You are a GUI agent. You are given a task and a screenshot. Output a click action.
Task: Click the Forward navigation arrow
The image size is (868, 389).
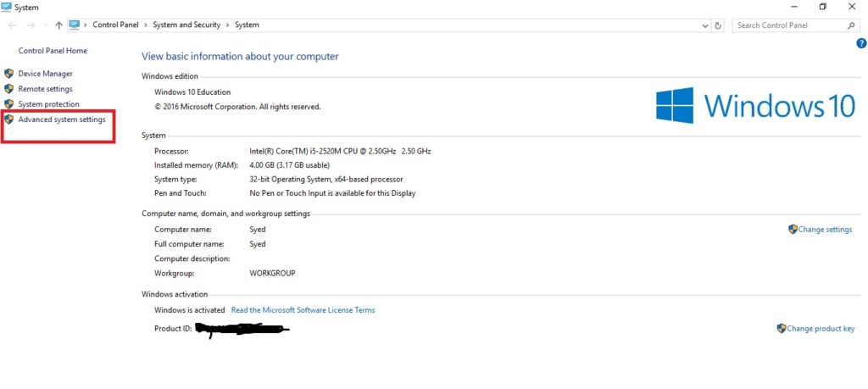(31, 25)
